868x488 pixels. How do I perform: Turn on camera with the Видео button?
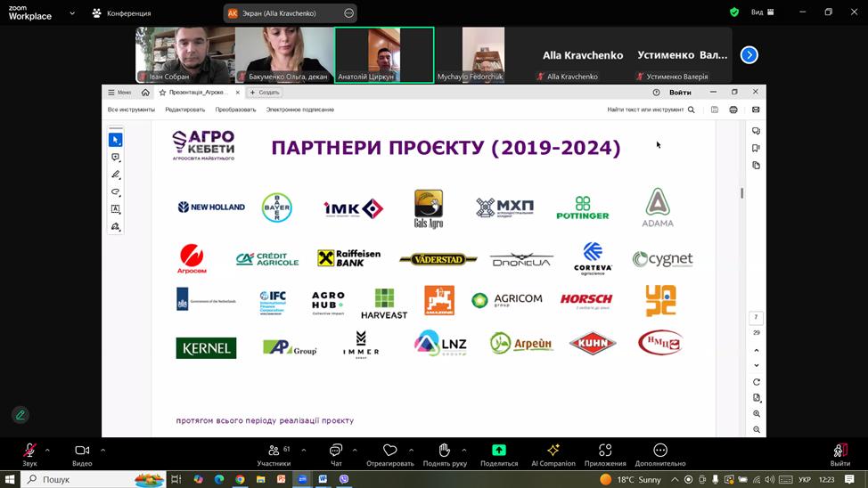(82, 455)
